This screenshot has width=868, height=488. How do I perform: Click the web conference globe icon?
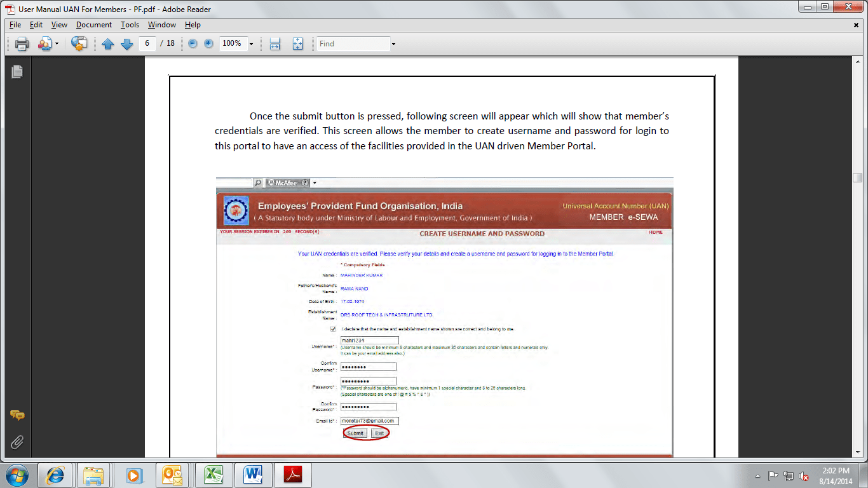pyautogui.click(x=79, y=44)
